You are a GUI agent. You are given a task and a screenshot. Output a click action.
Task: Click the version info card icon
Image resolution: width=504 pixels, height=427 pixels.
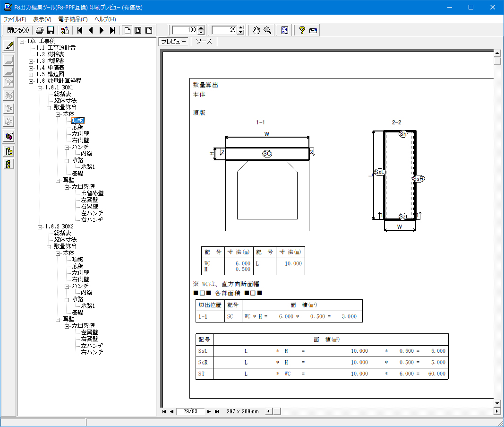[313, 30]
